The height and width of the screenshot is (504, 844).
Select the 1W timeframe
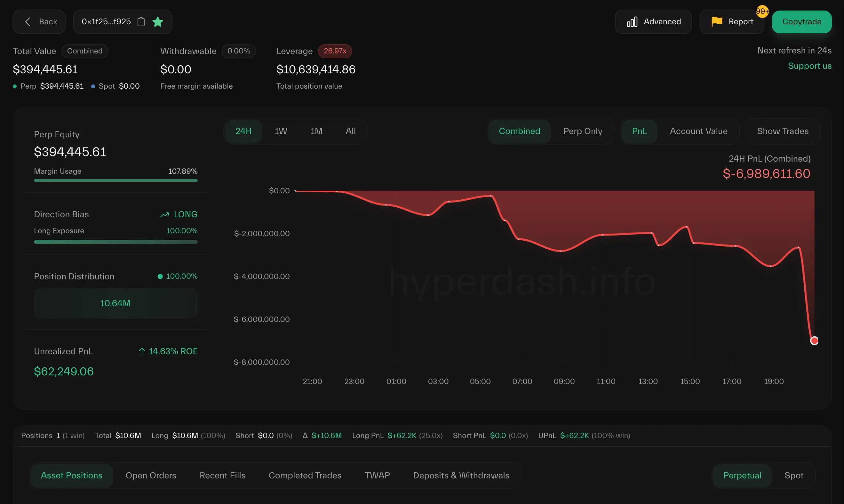pyautogui.click(x=281, y=131)
